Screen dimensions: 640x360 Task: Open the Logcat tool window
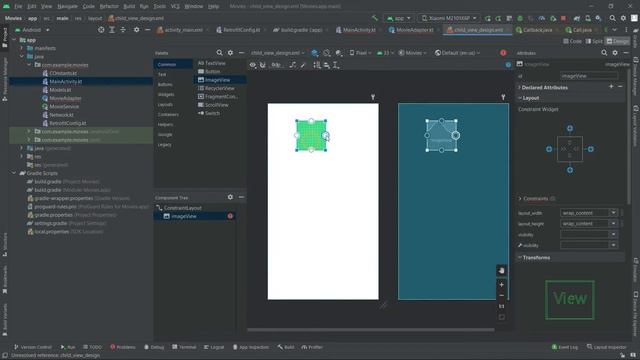[214, 347]
